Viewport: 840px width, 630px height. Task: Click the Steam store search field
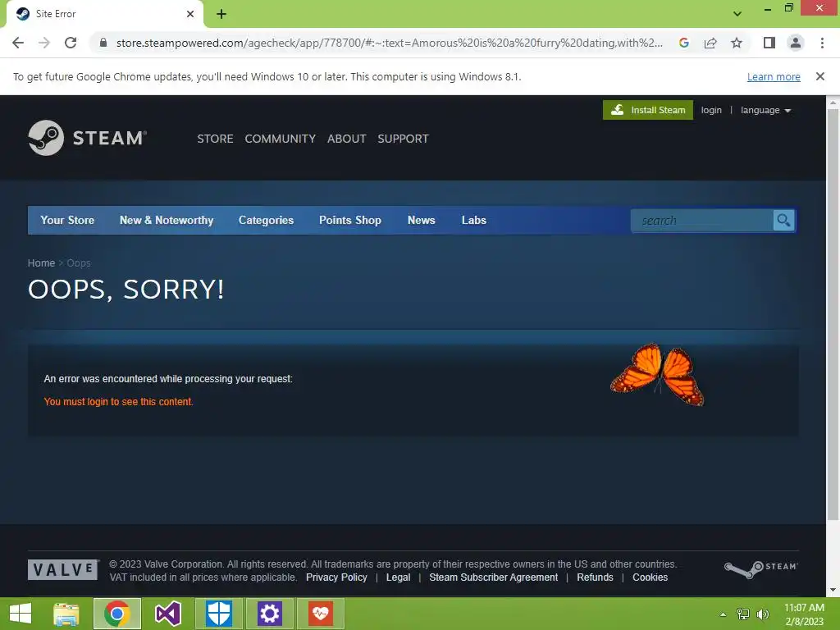coord(702,220)
